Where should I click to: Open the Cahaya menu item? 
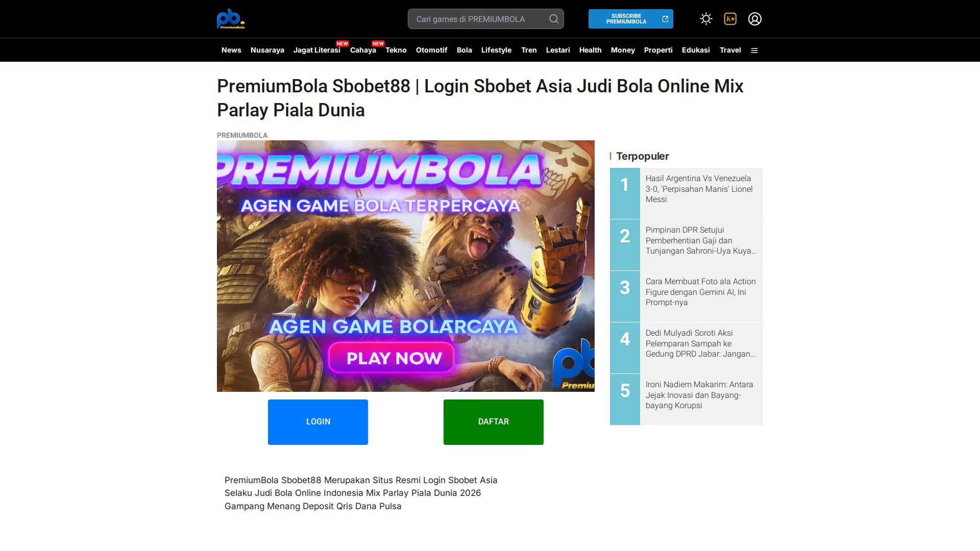363,50
